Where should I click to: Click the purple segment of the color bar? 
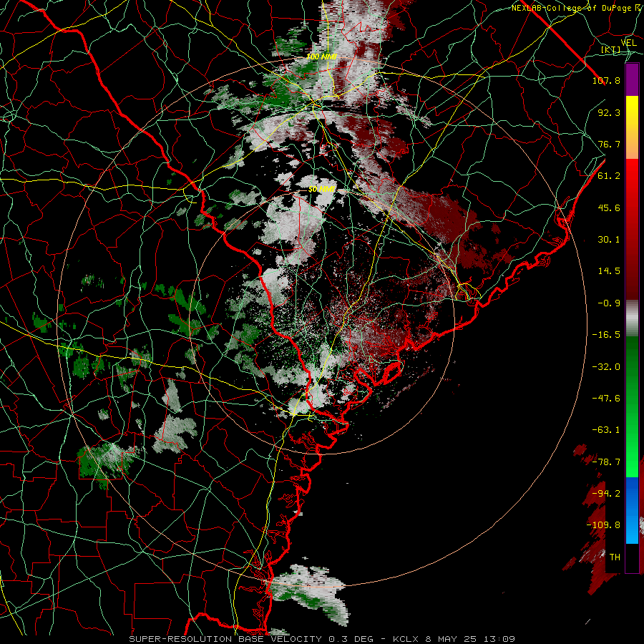[632, 79]
